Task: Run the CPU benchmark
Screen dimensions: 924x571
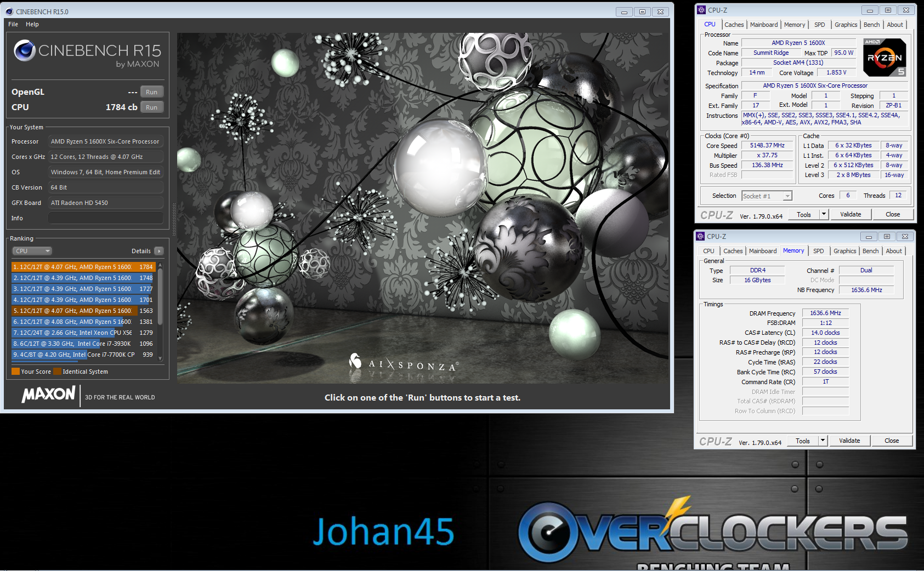Action: (152, 107)
